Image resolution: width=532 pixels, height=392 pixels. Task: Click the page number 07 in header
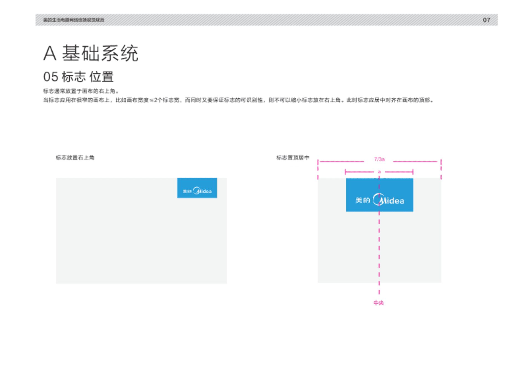click(486, 20)
